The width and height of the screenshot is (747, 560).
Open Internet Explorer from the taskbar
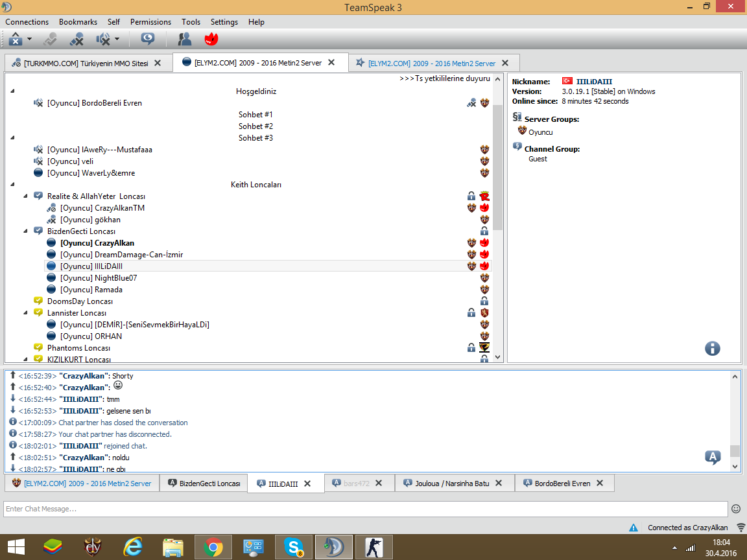(133, 547)
